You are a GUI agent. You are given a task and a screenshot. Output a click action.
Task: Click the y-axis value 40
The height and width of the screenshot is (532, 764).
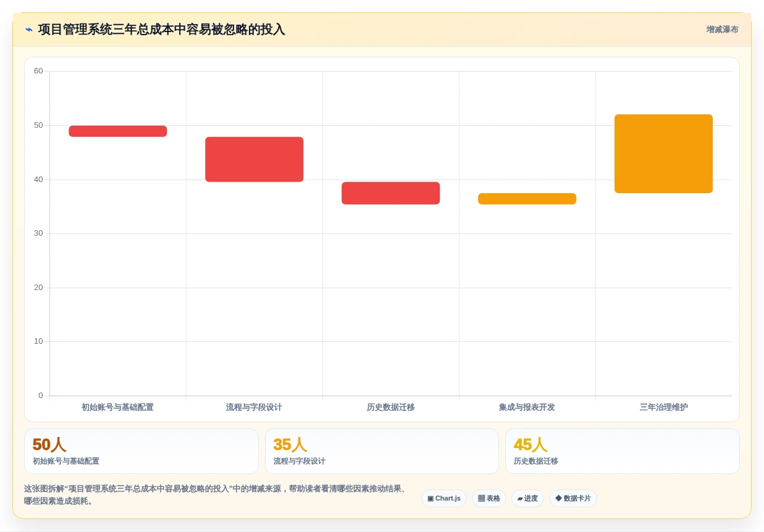coord(38,180)
